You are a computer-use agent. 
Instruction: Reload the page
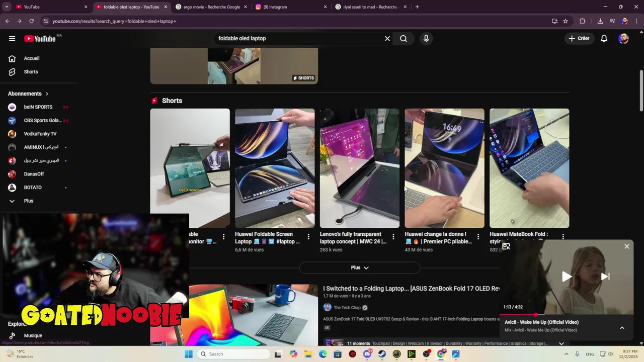(x=31, y=21)
